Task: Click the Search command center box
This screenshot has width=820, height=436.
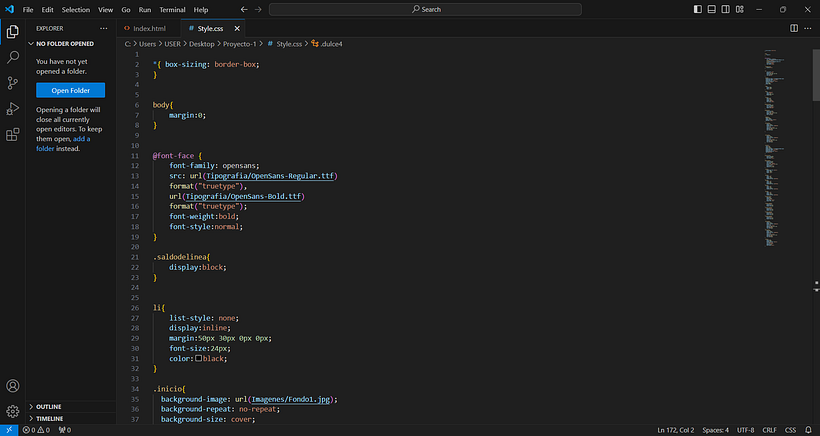Action: point(425,9)
